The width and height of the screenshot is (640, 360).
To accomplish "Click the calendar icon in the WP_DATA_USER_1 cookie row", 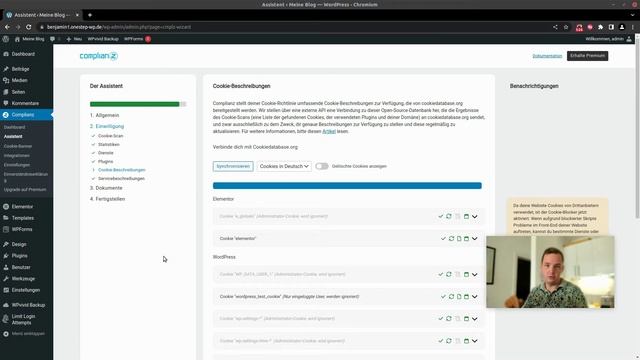I will pyautogui.click(x=466, y=274).
